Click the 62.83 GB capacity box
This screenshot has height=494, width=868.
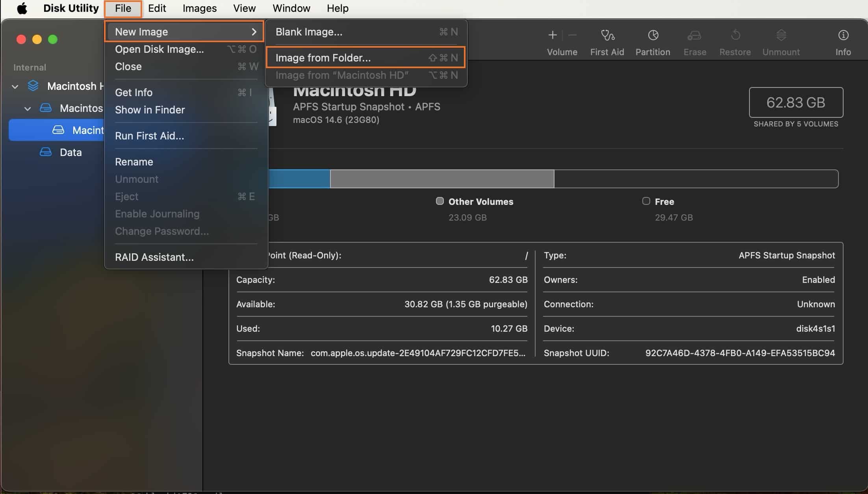click(796, 102)
